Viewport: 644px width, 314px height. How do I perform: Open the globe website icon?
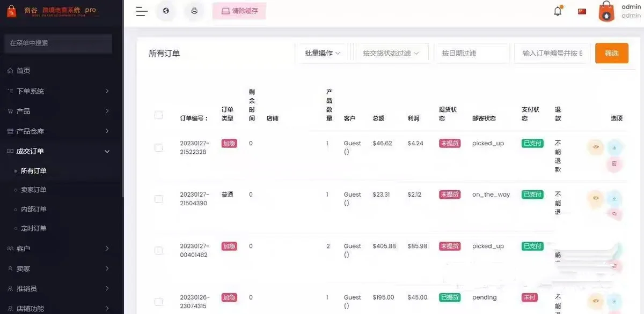[166, 11]
